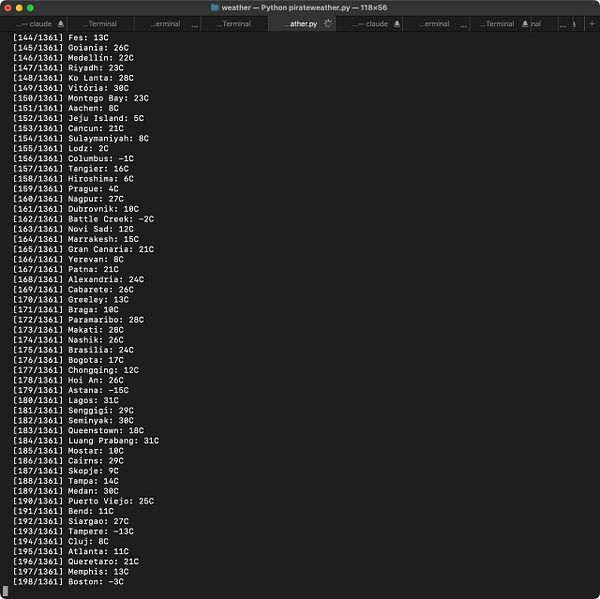Switch to the fourth Terminal tab
600x599 pixels.
coord(235,24)
